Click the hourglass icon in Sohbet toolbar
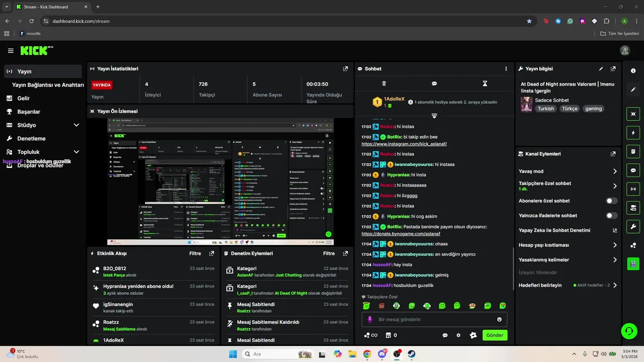Viewport: 644px width, 362px height. pos(485,83)
